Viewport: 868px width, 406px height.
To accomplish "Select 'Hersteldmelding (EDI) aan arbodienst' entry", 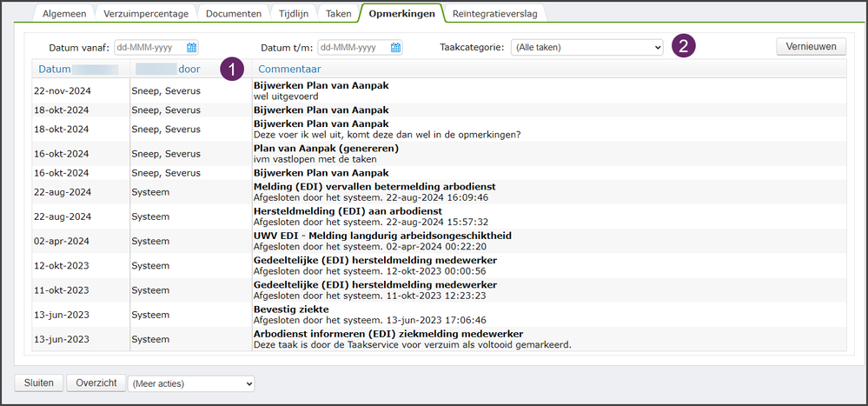I will (x=348, y=211).
